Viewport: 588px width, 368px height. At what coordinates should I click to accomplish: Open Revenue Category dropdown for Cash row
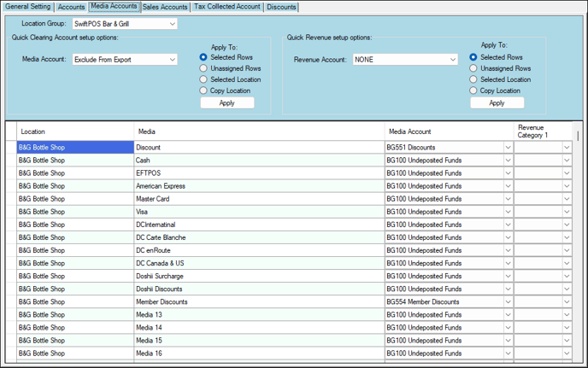click(x=566, y=161)
